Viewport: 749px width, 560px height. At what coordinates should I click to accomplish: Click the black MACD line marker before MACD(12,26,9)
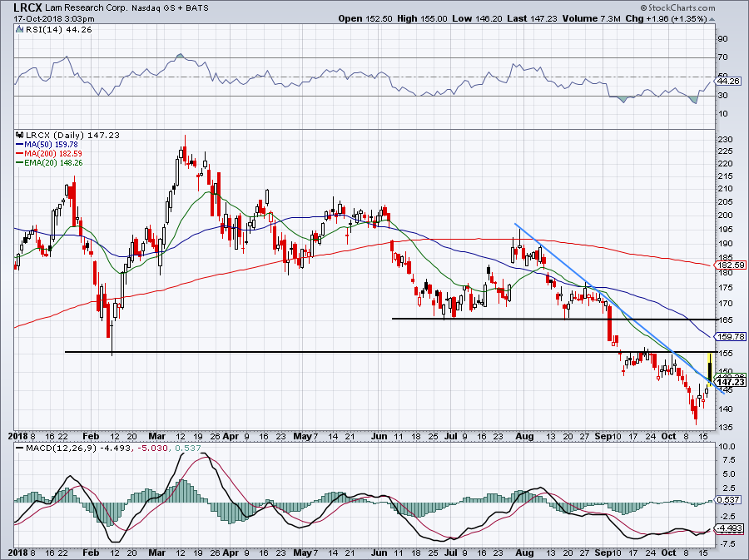(20, 448)
